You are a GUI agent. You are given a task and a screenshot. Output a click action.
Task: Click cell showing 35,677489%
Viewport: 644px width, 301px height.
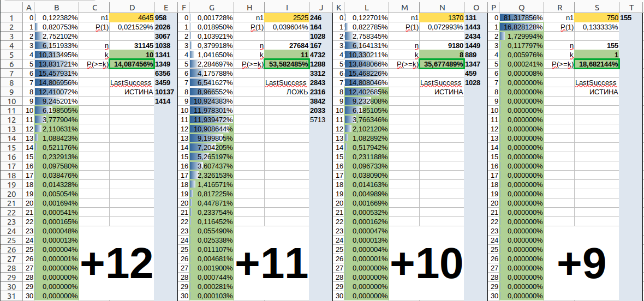pyautogui.click(x=442, y=64)
